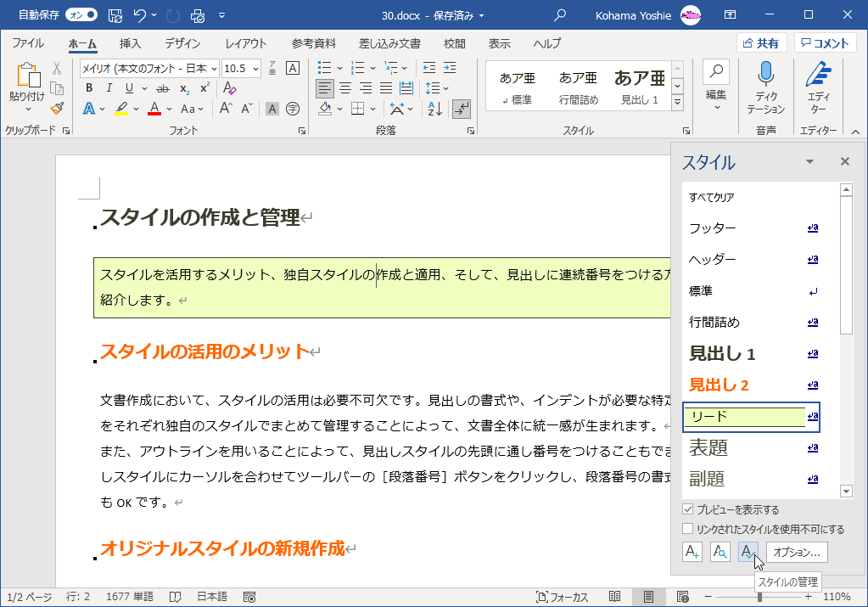Image resolution: width=868 pixels, height=607 pixels.
Task: Apply bold formatting with the B button
Action: tap(88, 88)
